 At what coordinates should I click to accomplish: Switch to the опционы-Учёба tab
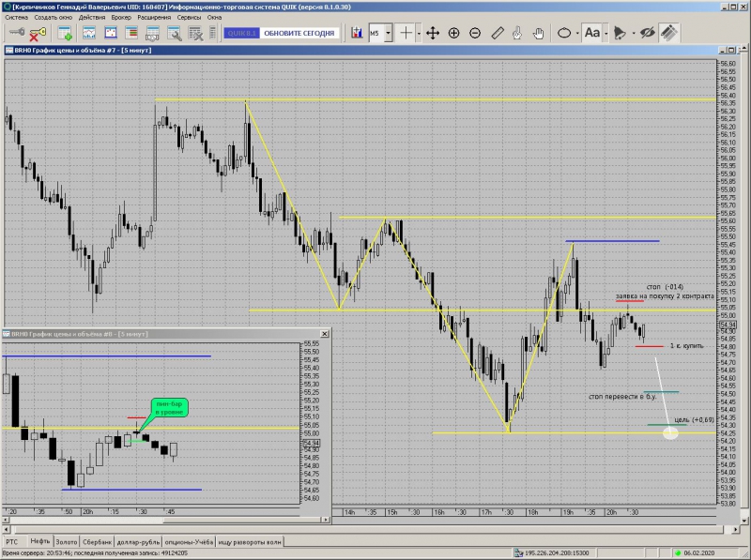(x=189, y=542)
